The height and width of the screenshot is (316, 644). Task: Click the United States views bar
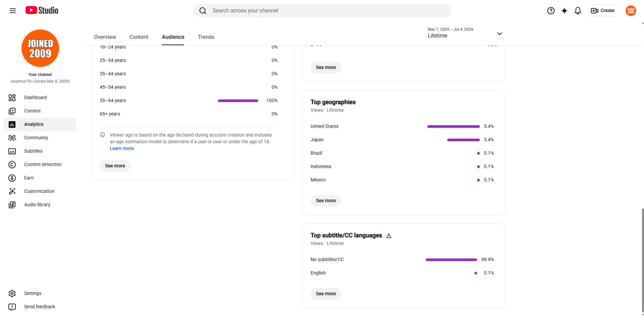point(453,127)
